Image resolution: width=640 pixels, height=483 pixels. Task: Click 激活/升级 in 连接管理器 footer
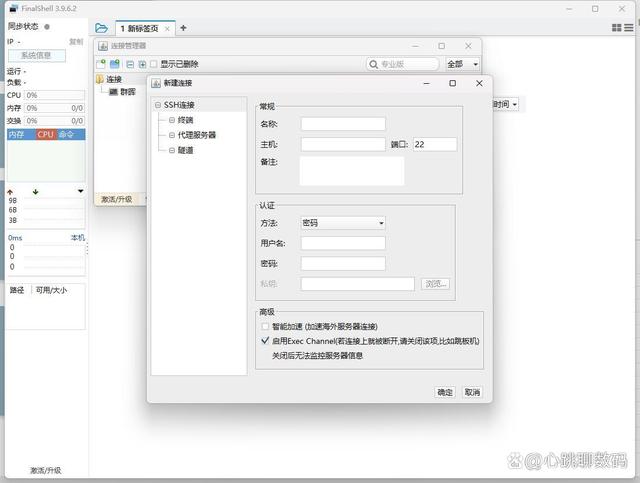117,199
